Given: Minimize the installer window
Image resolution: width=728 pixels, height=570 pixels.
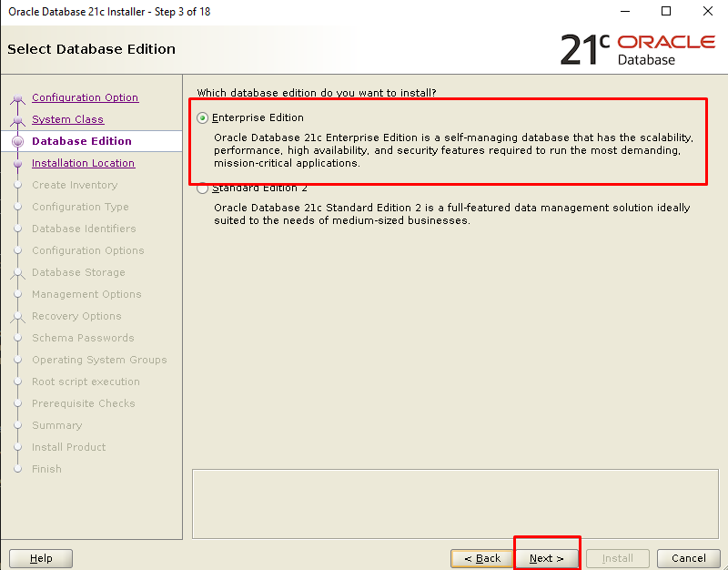Looking at the screenshot, I should coord(625,11).
